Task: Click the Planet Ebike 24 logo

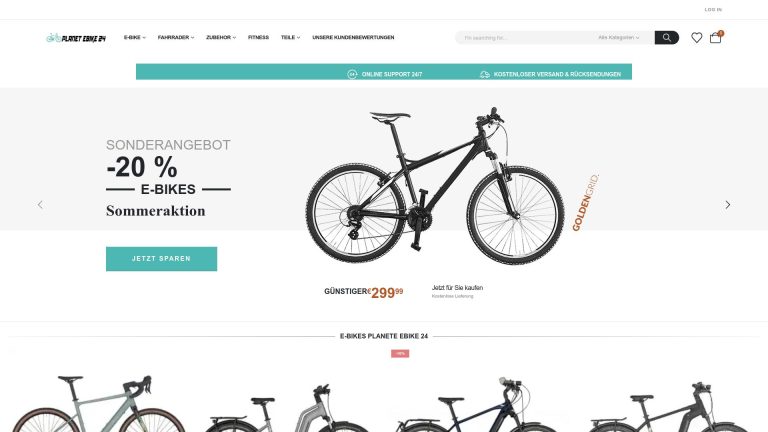Action: 76,38
